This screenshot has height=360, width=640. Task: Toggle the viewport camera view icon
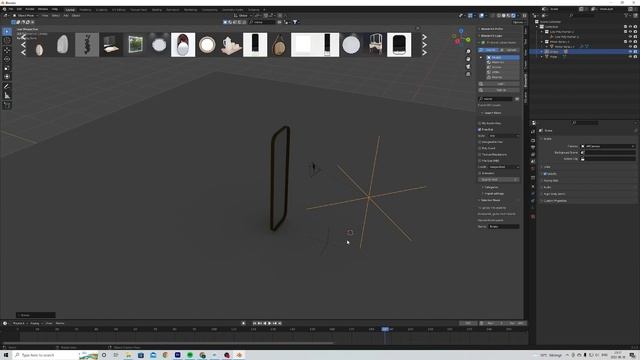tap(468, 67)
